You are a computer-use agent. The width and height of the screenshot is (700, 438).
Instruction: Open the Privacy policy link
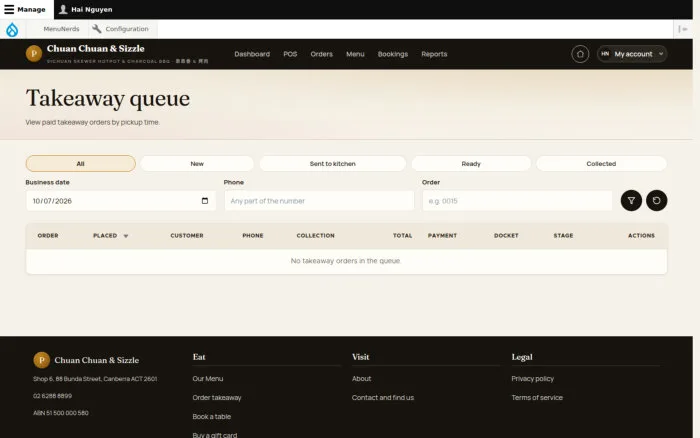[533, 379]
